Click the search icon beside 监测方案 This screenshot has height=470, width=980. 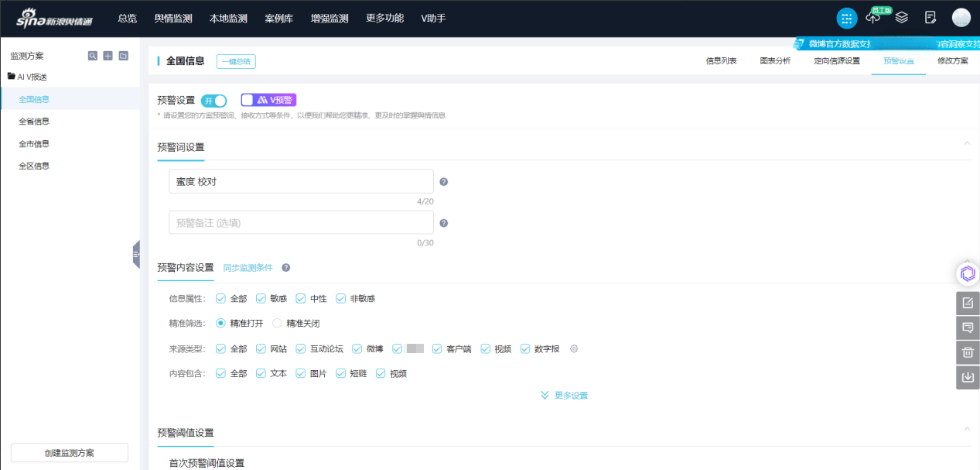(x=93, y=56)
